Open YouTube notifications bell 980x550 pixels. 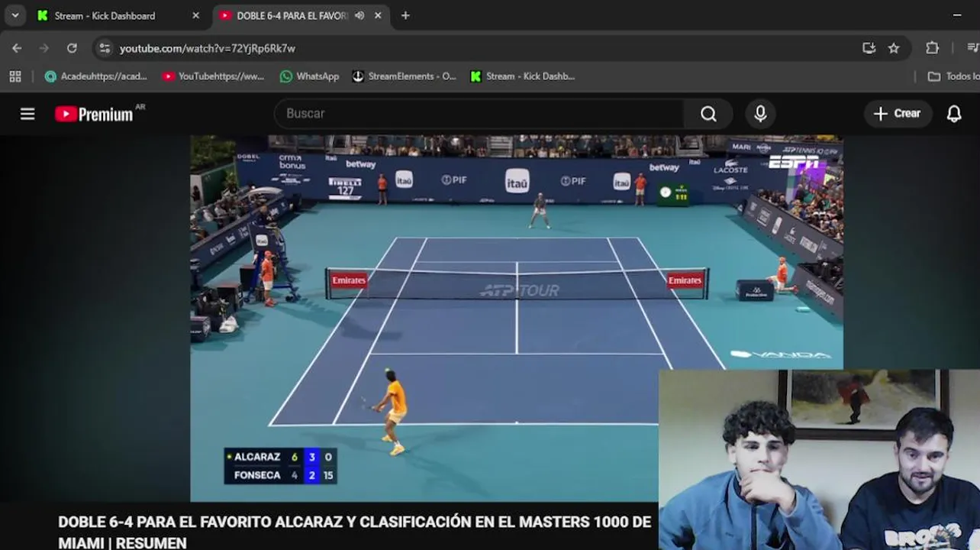tap(954, 114)
